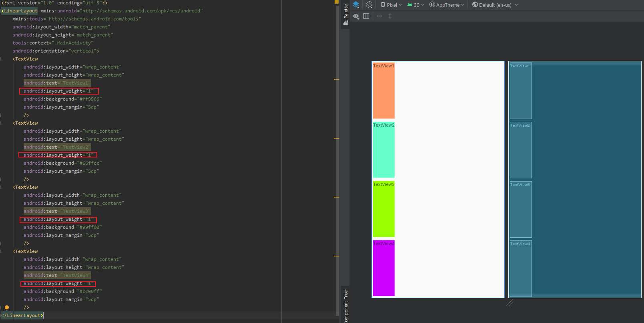Image resolution: width=644 pixels, height=323 pixels.
Task: Click the android:text="TextView3" line
Action: point(57,211)
